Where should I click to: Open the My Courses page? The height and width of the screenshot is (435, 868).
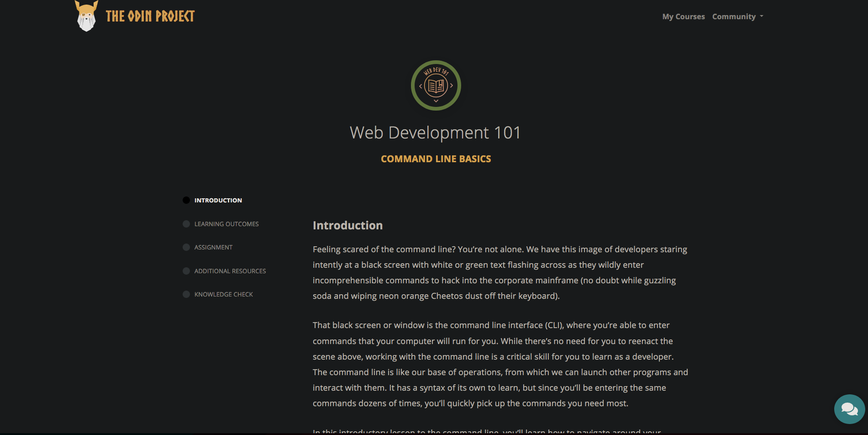684,16
